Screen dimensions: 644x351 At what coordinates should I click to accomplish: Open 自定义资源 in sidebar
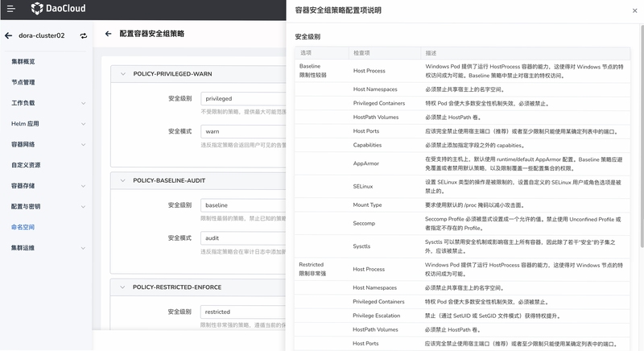tap(26, 165)
